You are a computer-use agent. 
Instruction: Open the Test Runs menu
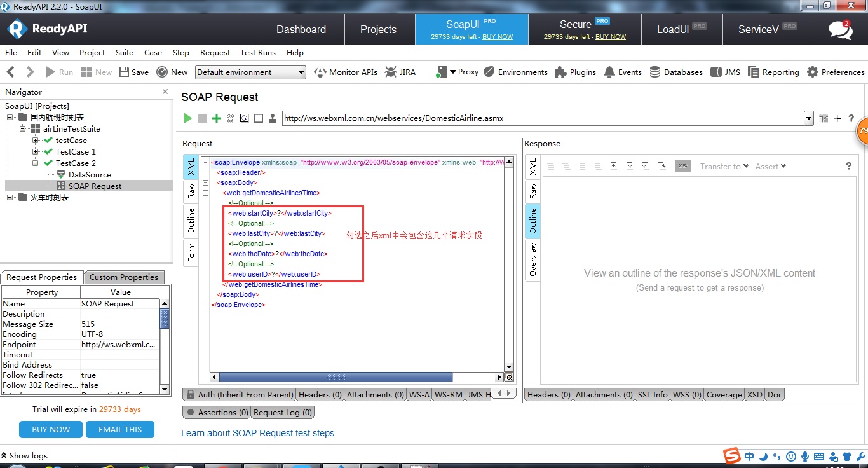[258, 53]
